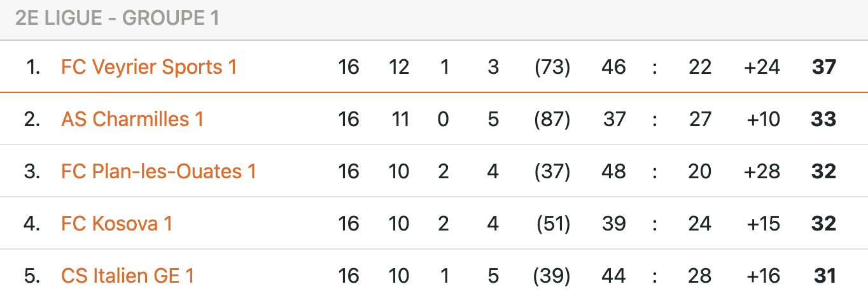Select FC Kosova's +15 goal difference
This screenshot has height=298, width=868.
[762, 223]
